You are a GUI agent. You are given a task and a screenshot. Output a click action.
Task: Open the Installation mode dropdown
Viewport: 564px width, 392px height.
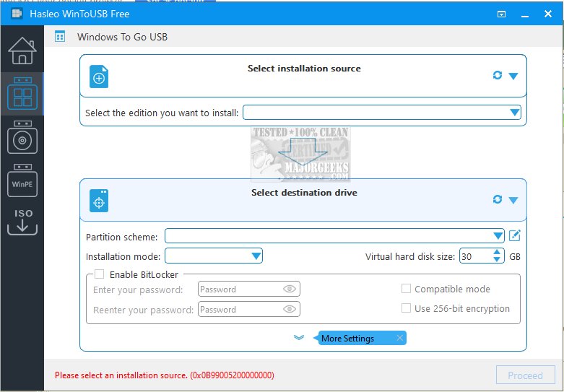[214, 256]
